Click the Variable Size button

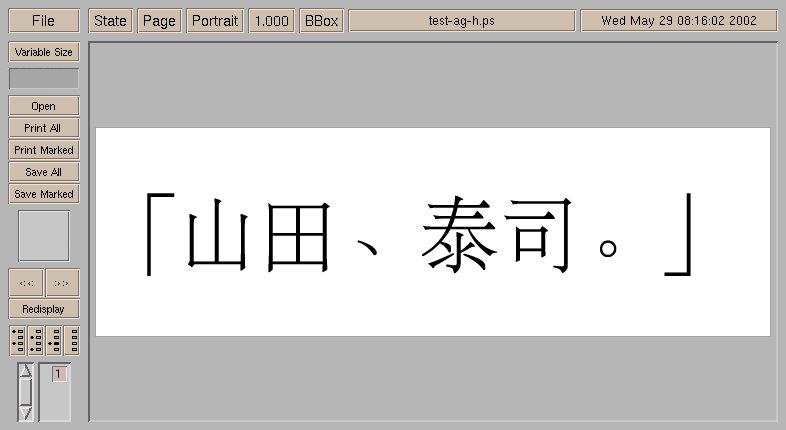(44, 52)
